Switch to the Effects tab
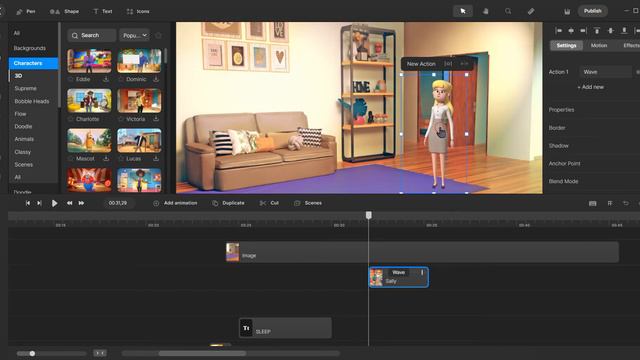Image resolution: width=640 pixels, height=360 pixels. coord(631,45)
